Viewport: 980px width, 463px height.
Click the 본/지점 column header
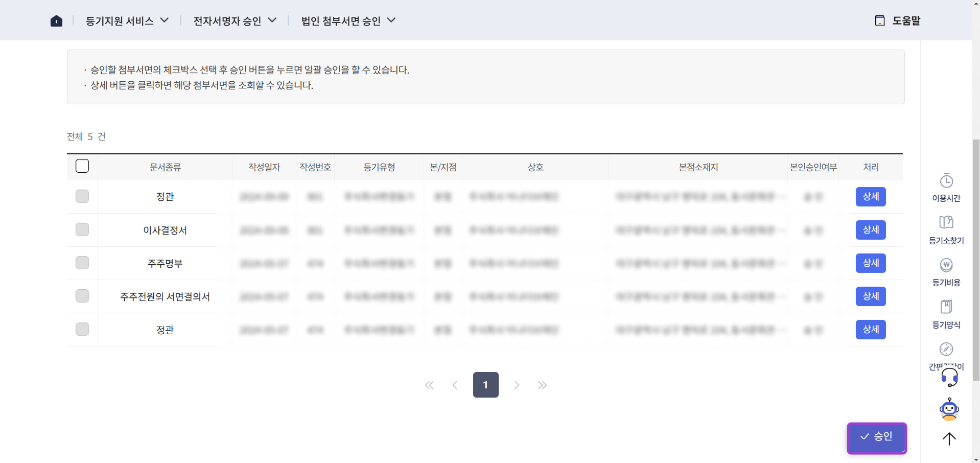(x=443, y=167)
